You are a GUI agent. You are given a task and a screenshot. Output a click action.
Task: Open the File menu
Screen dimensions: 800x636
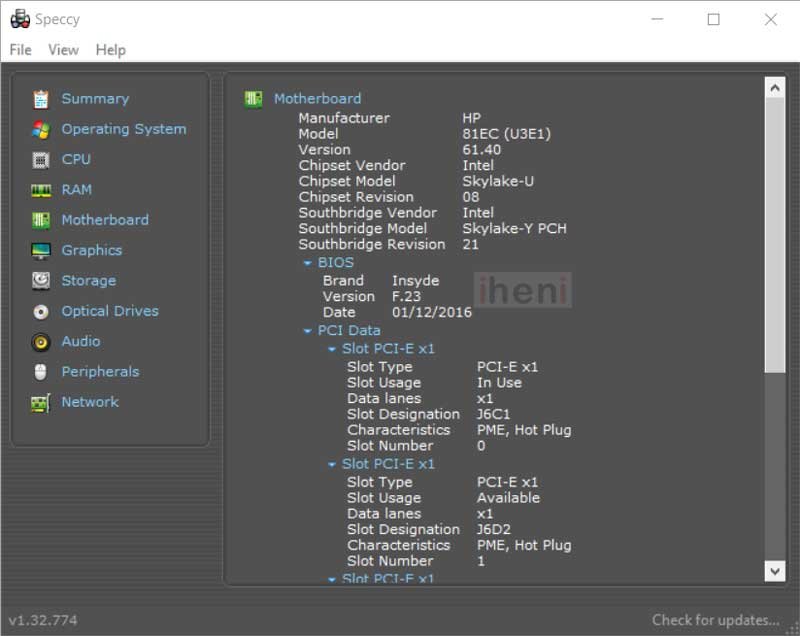[20, 50]
